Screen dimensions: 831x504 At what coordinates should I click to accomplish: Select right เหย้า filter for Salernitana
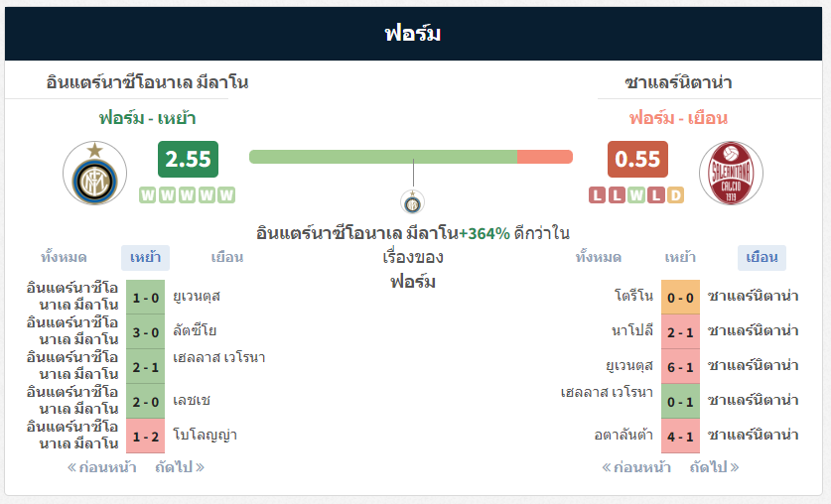(680, 258)
